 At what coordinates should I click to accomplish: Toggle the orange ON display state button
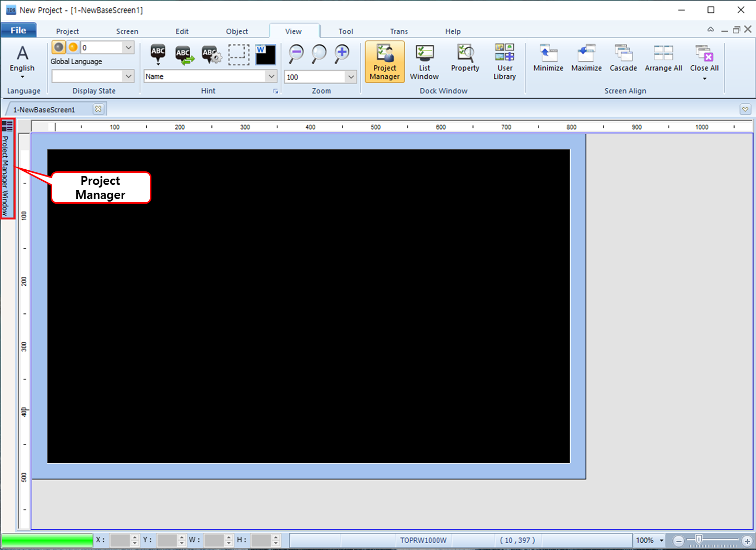coord(73,48)
